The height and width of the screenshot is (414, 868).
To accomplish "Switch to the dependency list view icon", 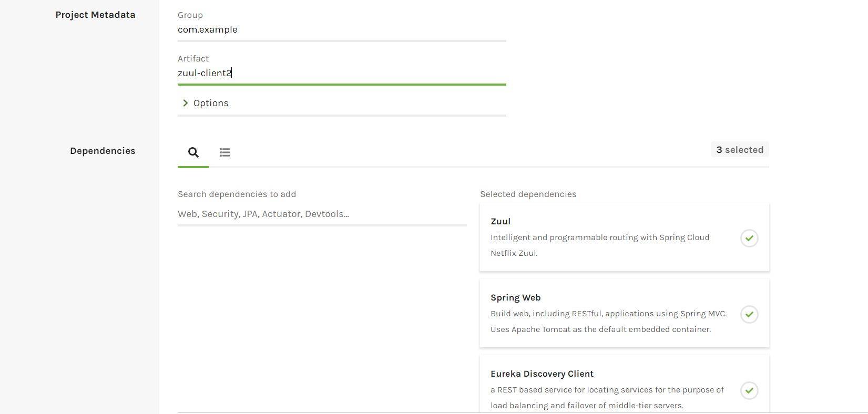I will (225, 152).
